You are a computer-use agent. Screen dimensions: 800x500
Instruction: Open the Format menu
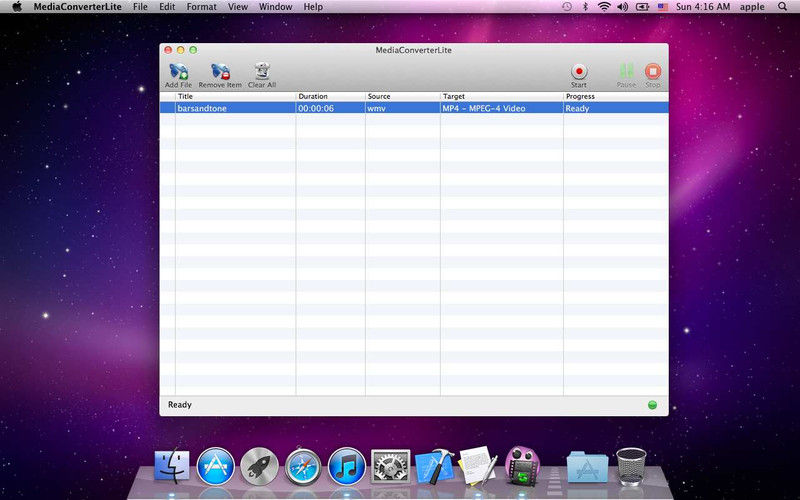tap(202, 7)
